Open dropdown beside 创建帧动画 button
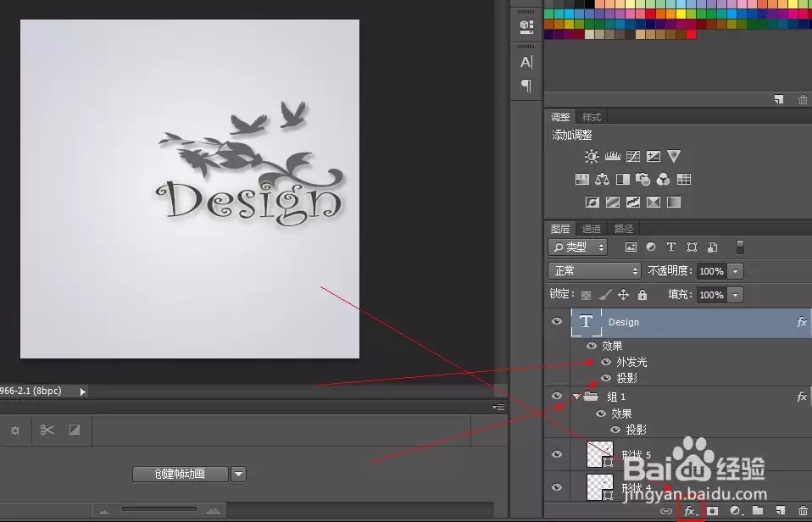Viewport: 812px width, 522px height. click(x=239, y=474)
